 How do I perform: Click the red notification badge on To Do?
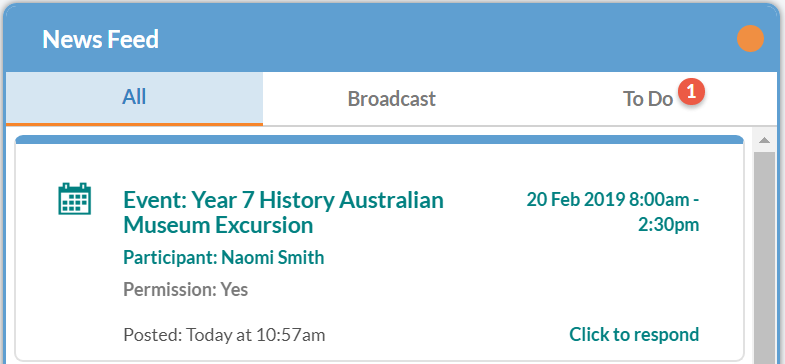[691, 92]
